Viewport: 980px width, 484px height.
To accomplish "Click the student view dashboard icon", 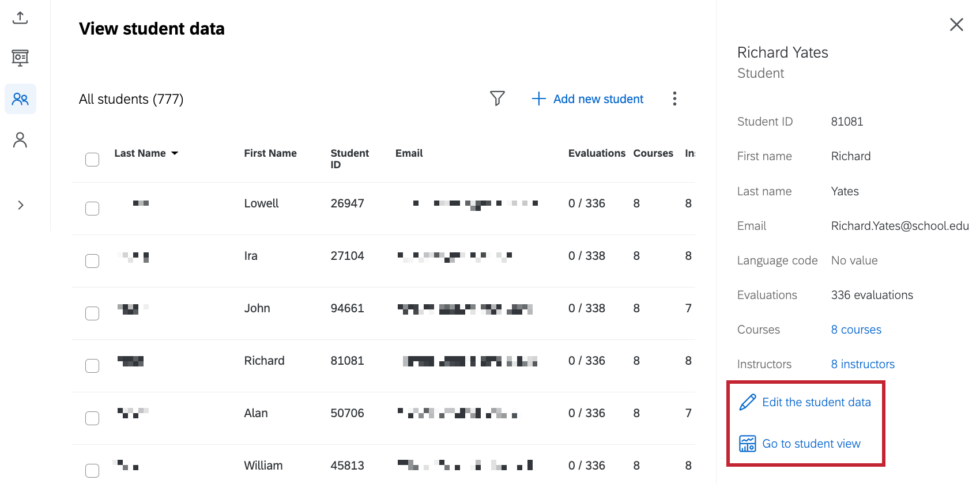I will click(x=748, y=444).
